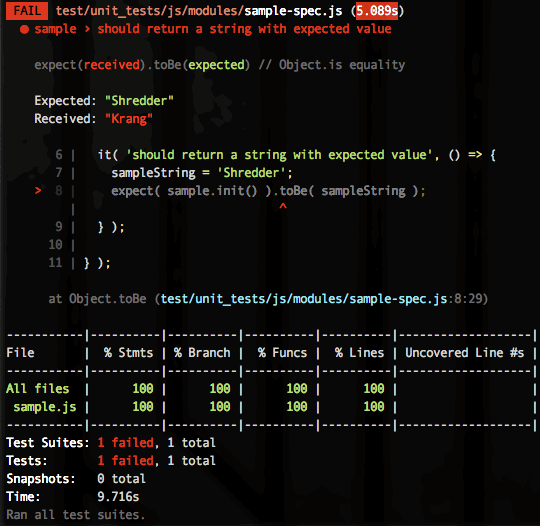Click the expect( sample.init() ) code on line 8
Image resolution: width=540 pixels, height=526 pixels.
pos(268,191)
